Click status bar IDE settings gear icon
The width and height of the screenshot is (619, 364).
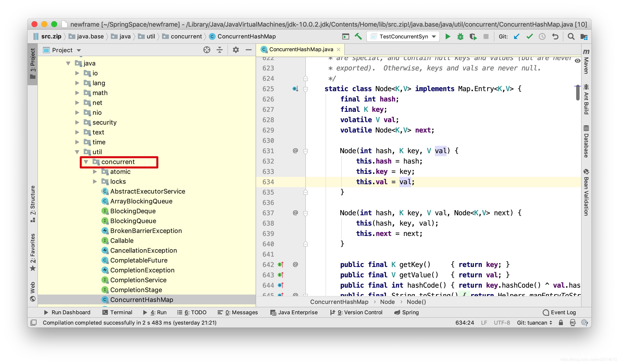click(x=584, y=322)
